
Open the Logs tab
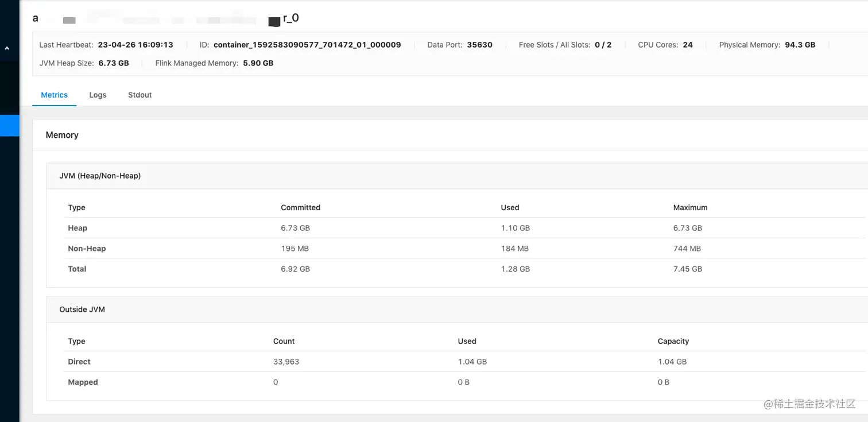(x=98, y=95)
